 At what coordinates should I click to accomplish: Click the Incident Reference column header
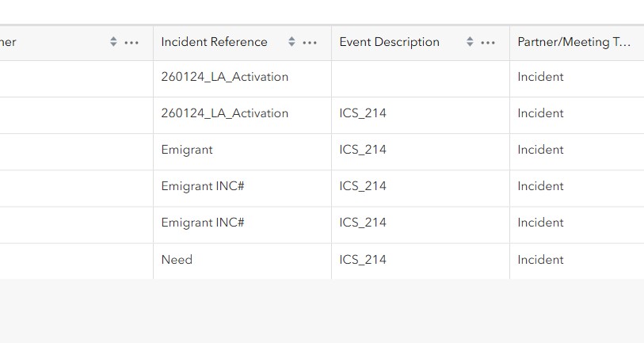[x=214, y=42]
